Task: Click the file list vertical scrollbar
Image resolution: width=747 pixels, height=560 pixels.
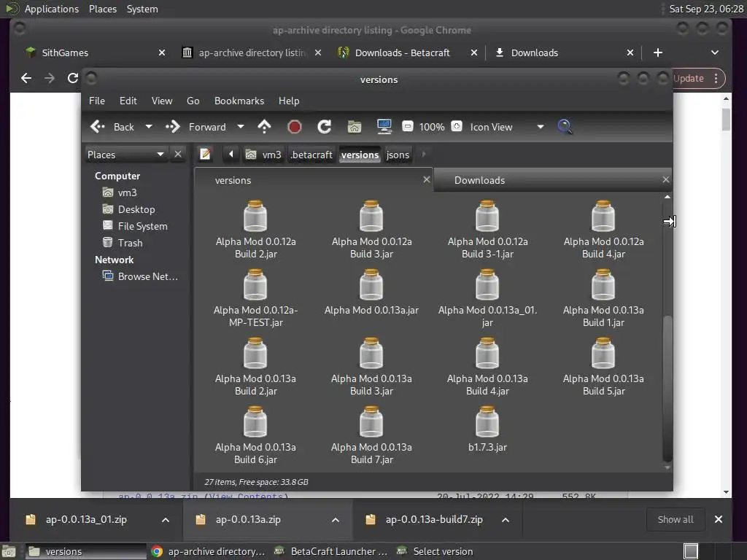Action: (x=667, y=386)
